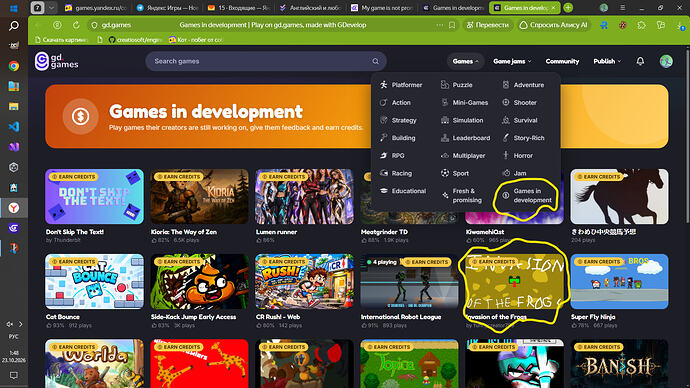Open Chrome from the taskbar
This screenshot has width=690, height=388.
coord(14,66)
